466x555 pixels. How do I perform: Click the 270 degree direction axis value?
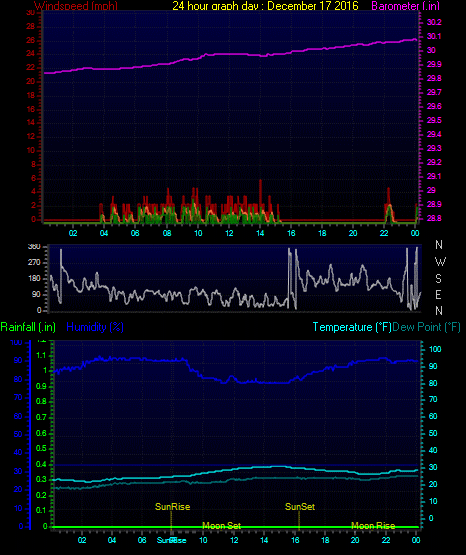click(35, 262)
